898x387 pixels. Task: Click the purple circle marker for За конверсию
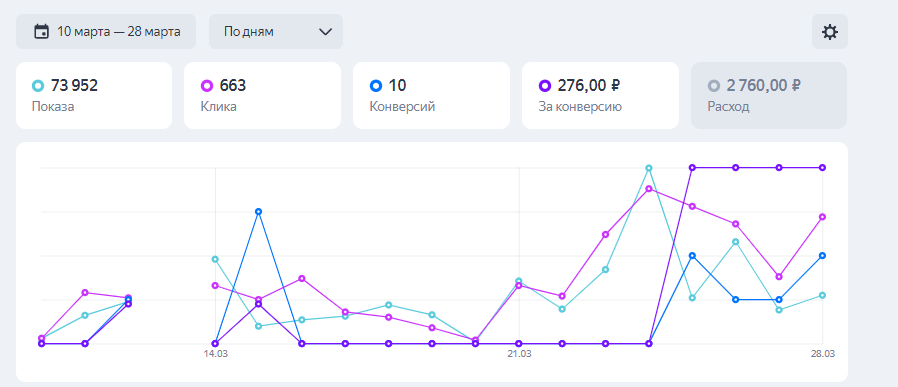click(x=545, y=86)
